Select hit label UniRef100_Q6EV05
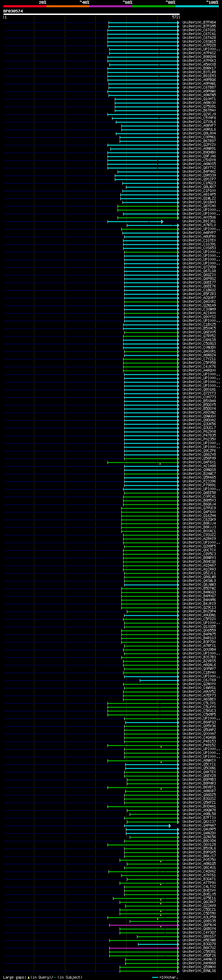This screenshot has height=980, width=222. pyautogui.click(x=199, y=332)
